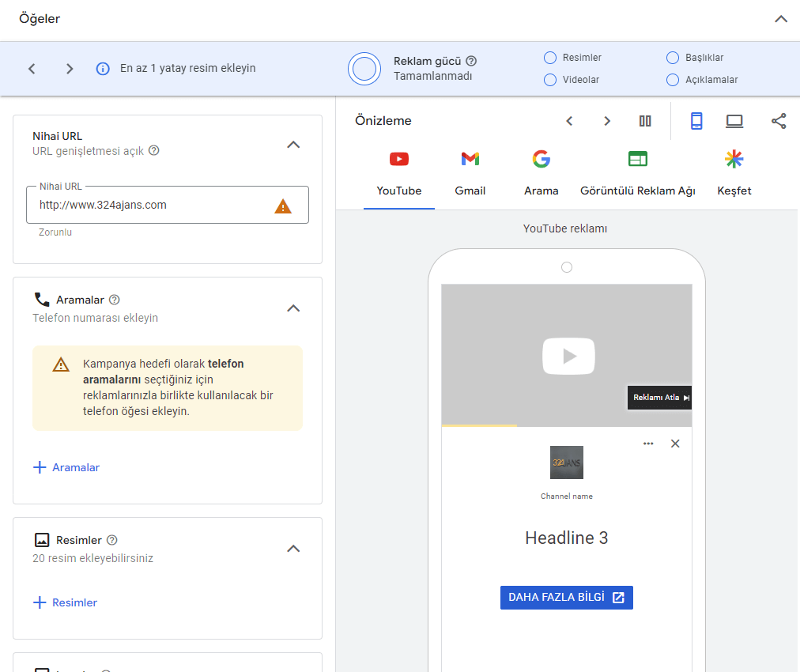The image size is (800, 672).
Task: Select the Videolar status circle
Action: coord(550,80)
